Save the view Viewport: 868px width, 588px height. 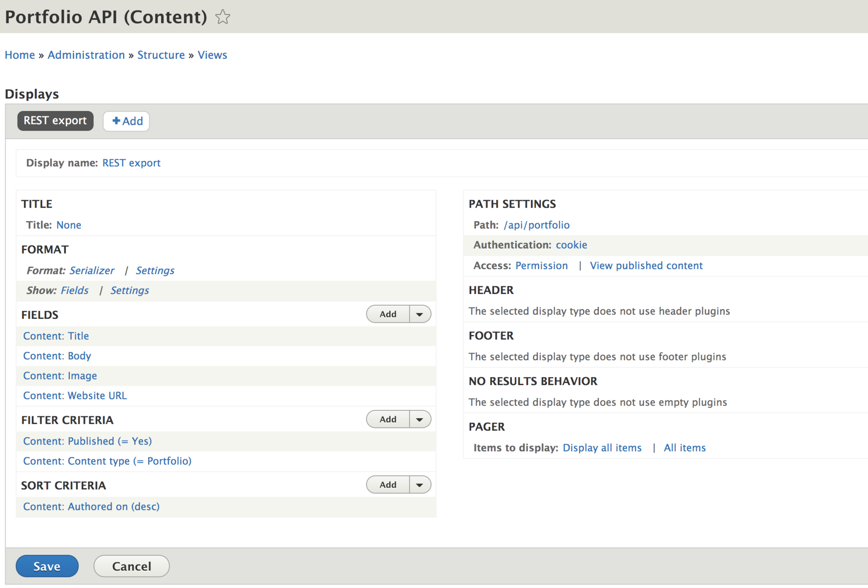[47, 566]
